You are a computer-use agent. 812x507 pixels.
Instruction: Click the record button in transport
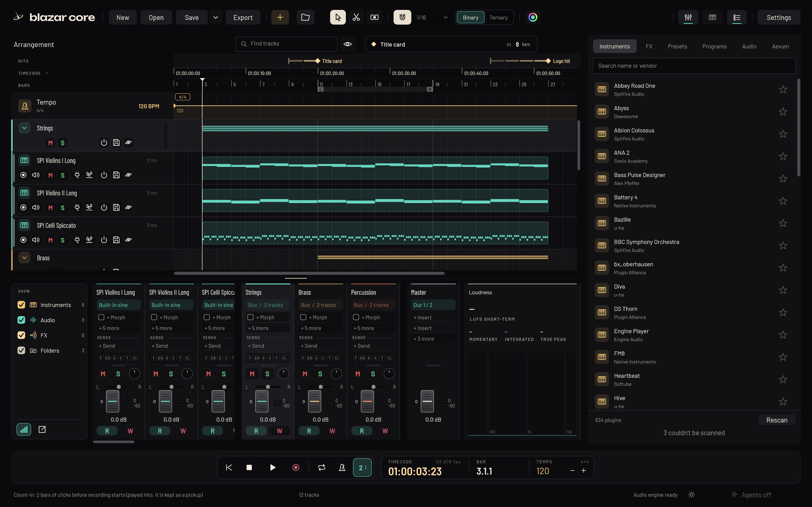pos(296,467)
